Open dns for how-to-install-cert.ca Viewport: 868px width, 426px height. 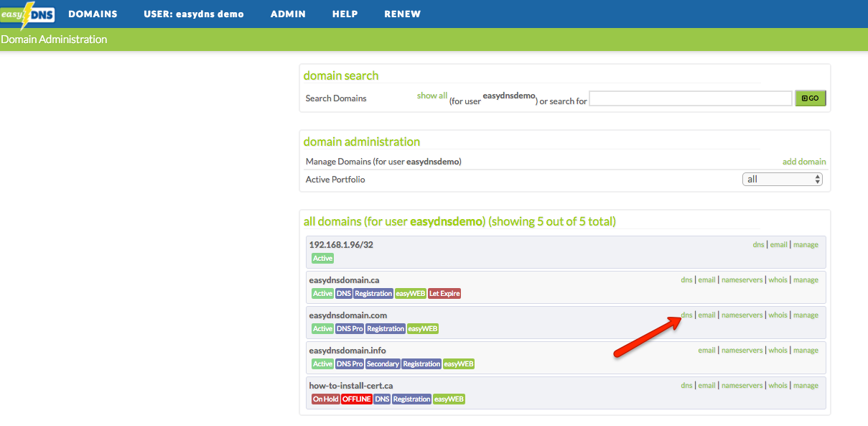tap(686, 386)
